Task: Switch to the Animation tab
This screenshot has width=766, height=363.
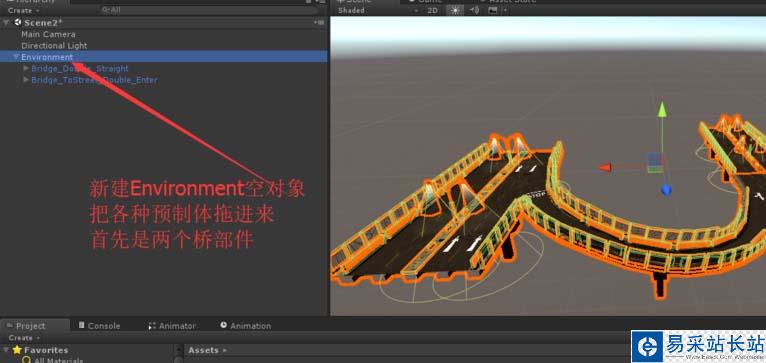Action: click(x=245, y=326)
